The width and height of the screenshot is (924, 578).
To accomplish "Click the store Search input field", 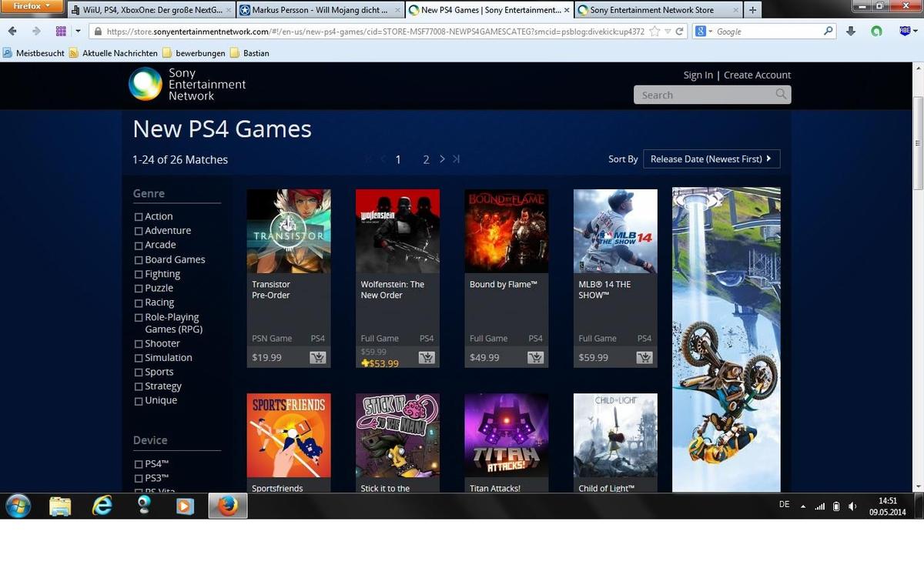I will pos(702,95).
